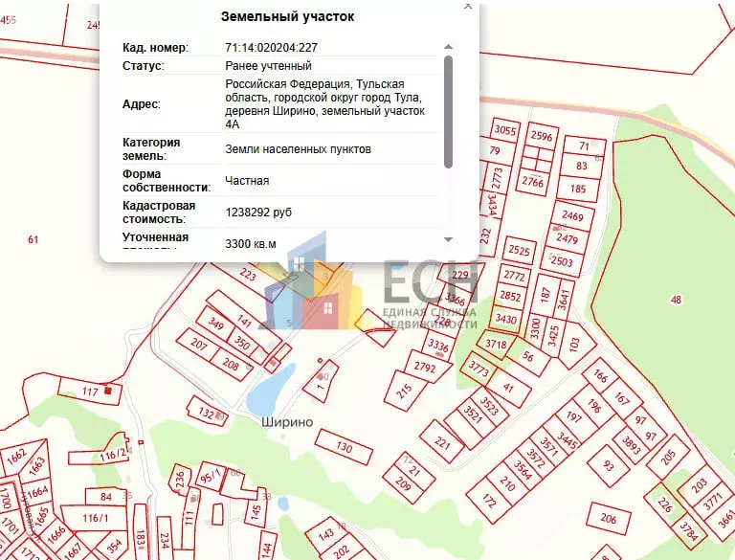Click the value Земли населенных пунктов

tap(299, 149)
